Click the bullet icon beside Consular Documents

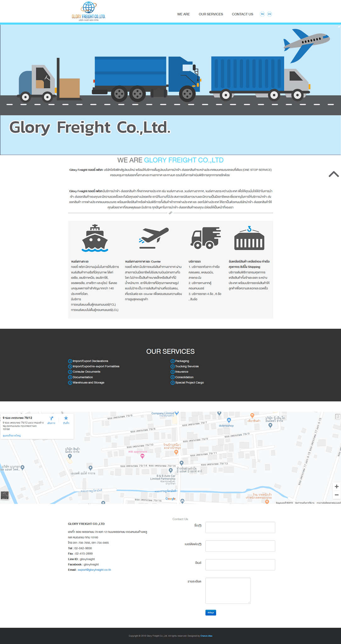(70, 372)
